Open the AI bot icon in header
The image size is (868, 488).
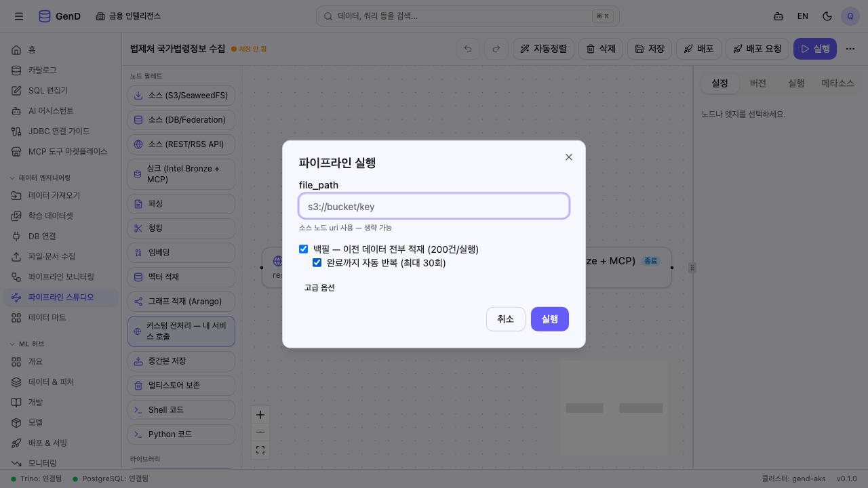pos(778,16)
